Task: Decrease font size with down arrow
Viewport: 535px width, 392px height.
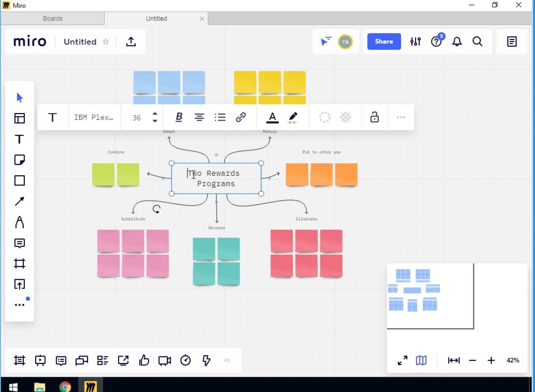Action: pyautogui.click(x=155, y=121)
